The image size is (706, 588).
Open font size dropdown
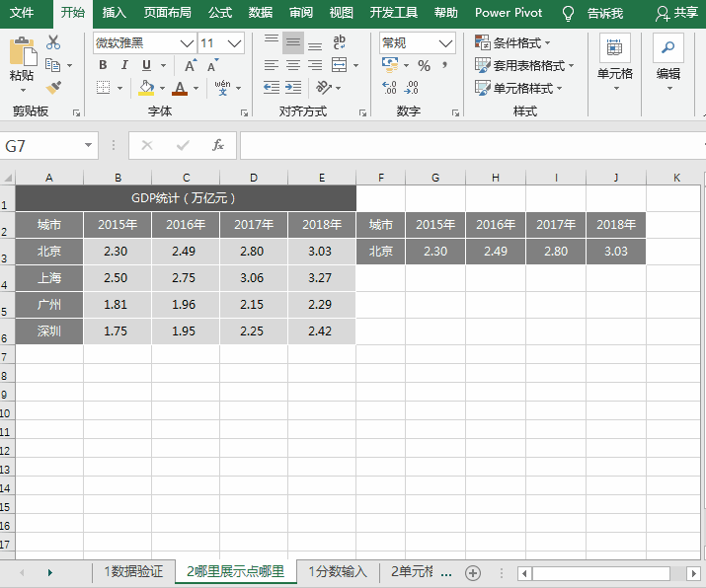pos(234,43)
